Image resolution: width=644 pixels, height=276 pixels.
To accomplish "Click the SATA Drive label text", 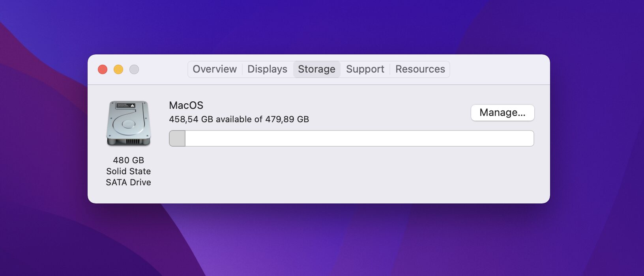I will pyautogui.click(x=129, y=182).
